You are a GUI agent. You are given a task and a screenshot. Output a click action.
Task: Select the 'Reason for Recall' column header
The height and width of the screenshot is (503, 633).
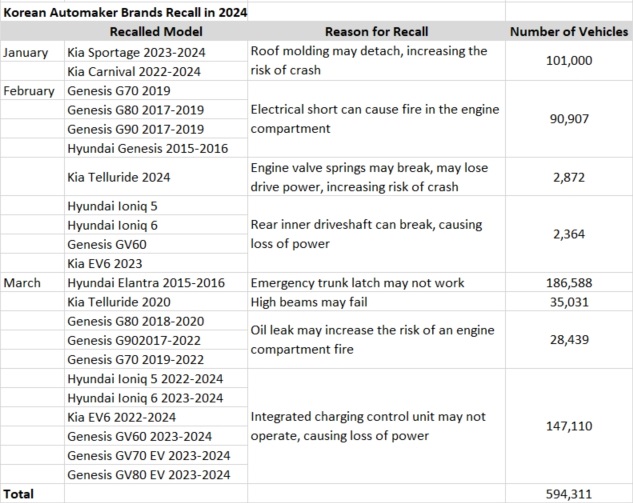(x=375, y=32)
